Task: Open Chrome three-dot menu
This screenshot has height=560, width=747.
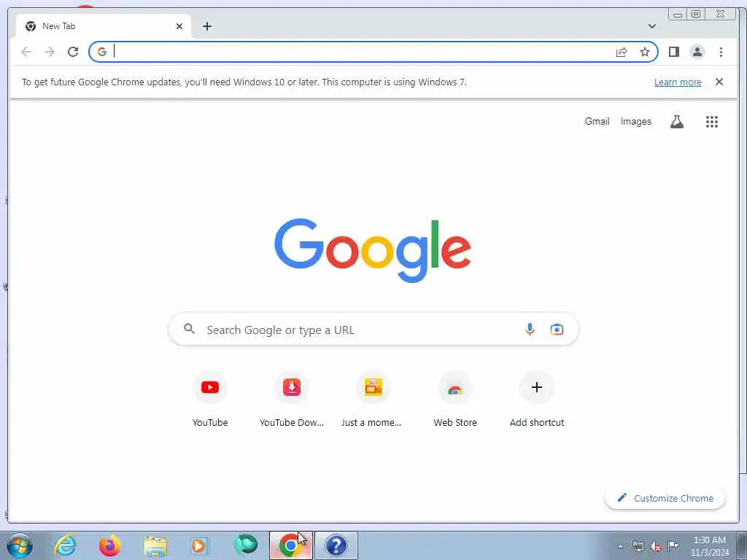Action: point(721,52)
